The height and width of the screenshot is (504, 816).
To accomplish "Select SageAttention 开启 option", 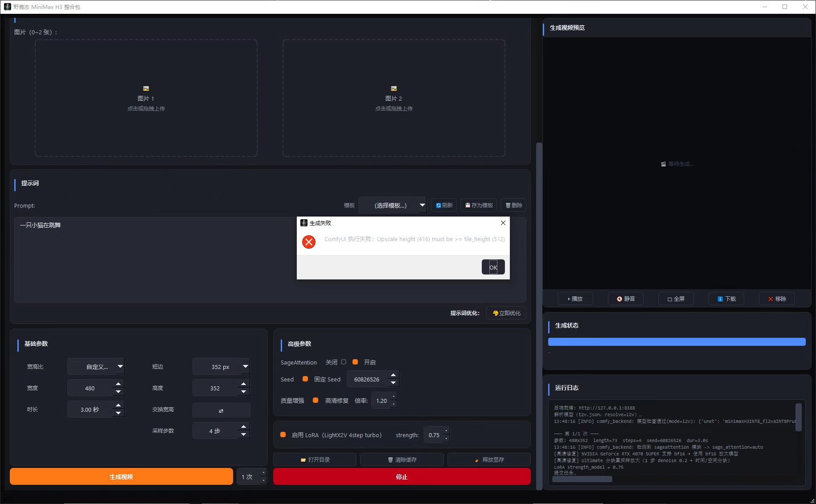I will (x=355, y=362).
